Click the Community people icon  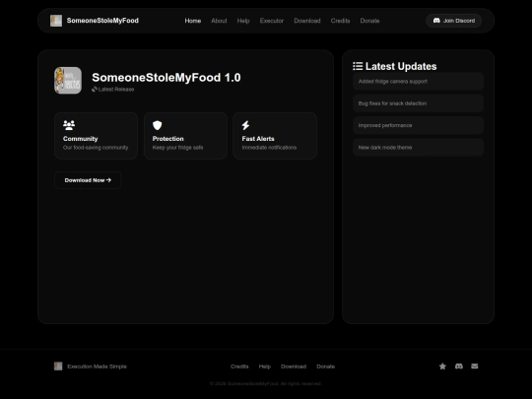tap(69, 125)
